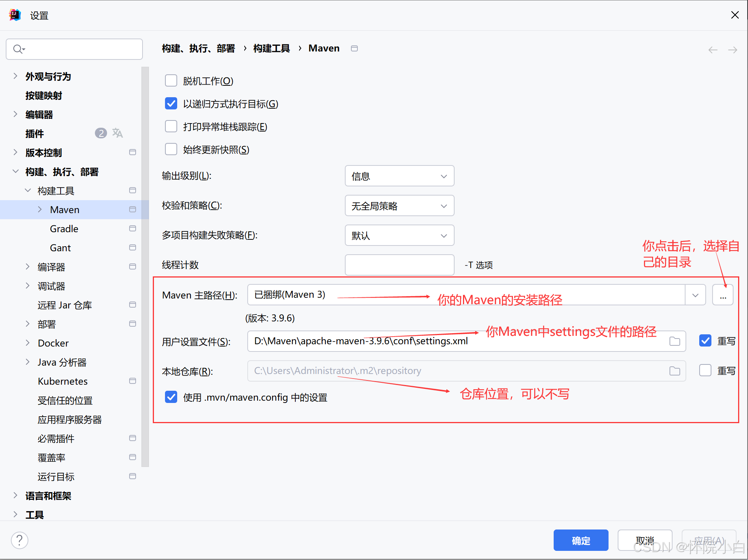Click the search magnifier icon
Screen dimensions: 748x560
point(18,49)
